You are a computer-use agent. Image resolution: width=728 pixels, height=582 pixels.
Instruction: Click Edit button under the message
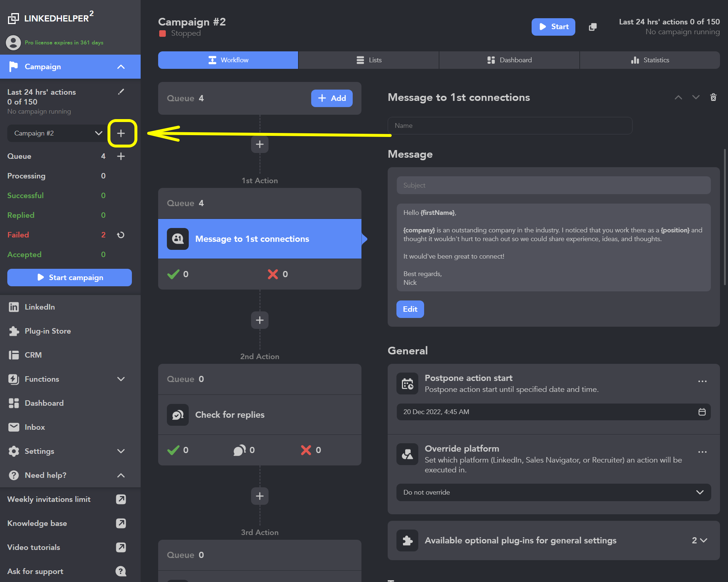click(x=410, y=309)
